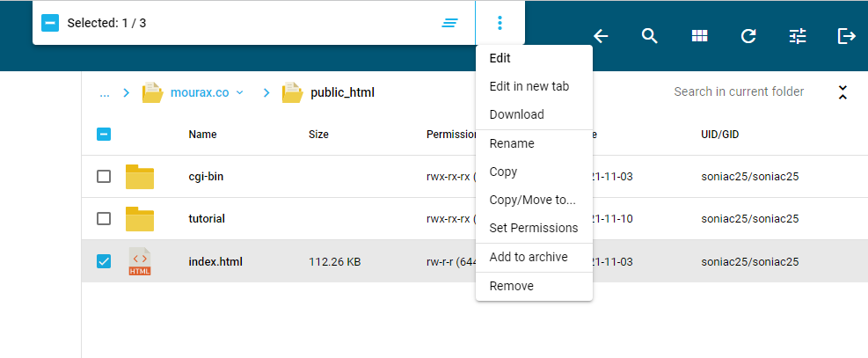Image resolution: width=868 pixels, height=358 pixels.
Task: Click the Selected: 1 / 3 label
Action: click(106, 23)
